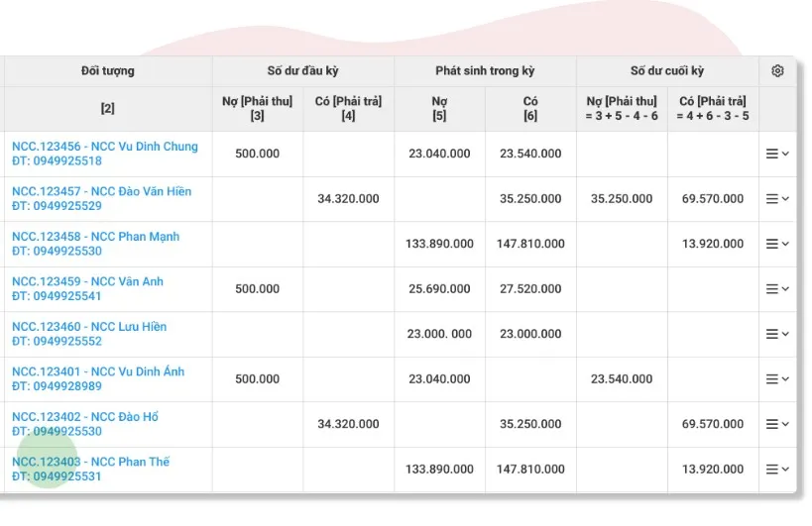Click hamburger menu for NCC Lưu Hiền row
The width and height of the screenshot is (812, 526).
(777, 334)
